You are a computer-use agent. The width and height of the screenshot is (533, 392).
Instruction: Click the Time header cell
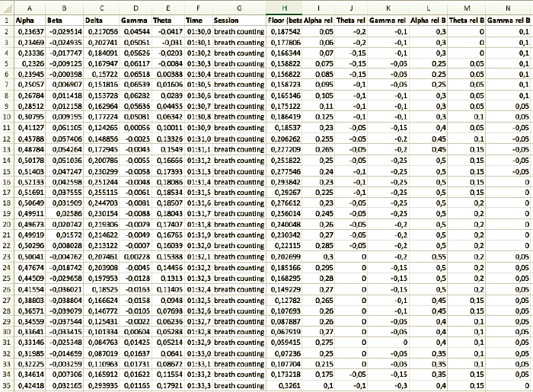[199, 21]
